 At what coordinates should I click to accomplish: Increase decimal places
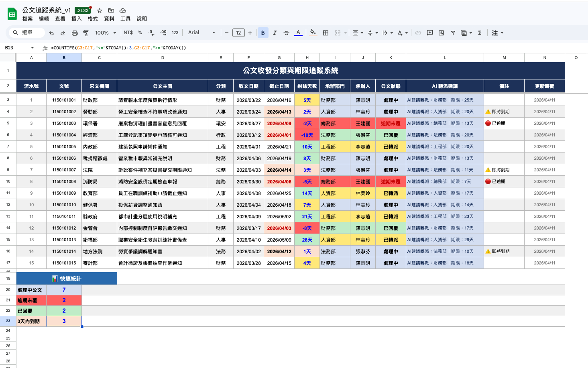click(x=163, y=33)
